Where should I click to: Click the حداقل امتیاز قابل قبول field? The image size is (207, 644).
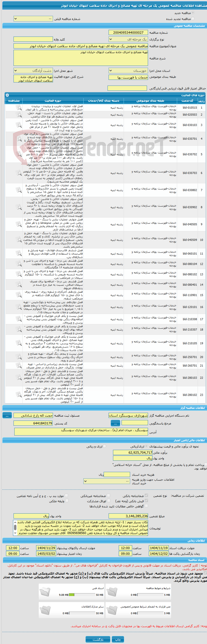click(127, 88)
